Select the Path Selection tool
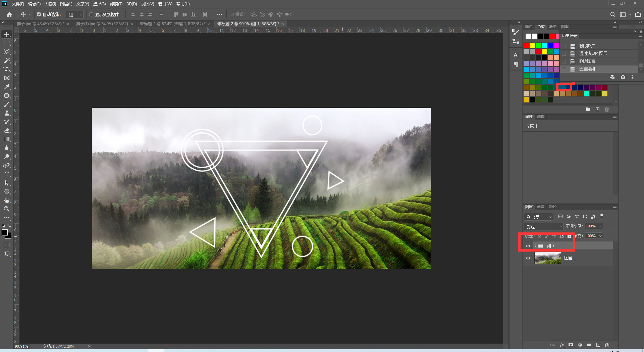644x352 pixels. [7, 183]
